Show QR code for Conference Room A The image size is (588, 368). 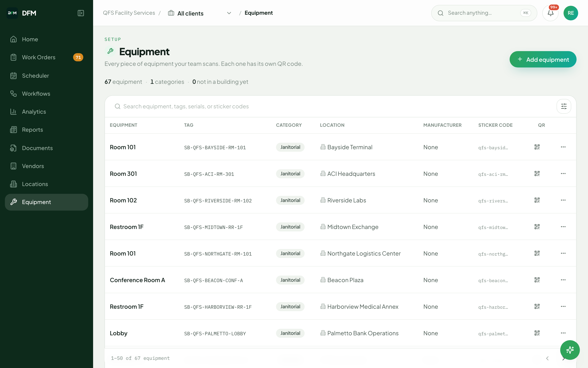point(537,280)
